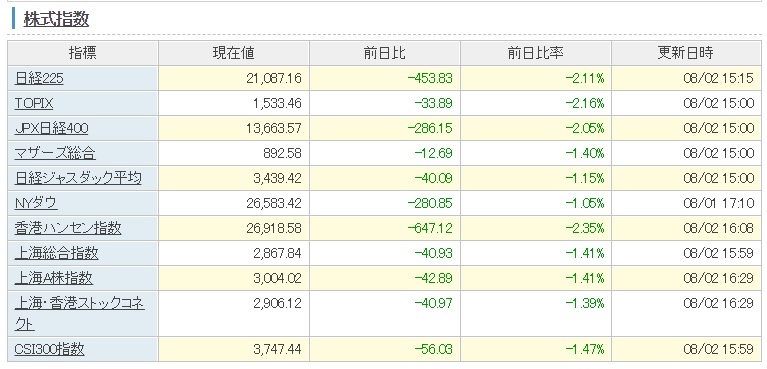Open the 香港ハンセン指数 link
The image size is (767, 369).
pos(68,228)
